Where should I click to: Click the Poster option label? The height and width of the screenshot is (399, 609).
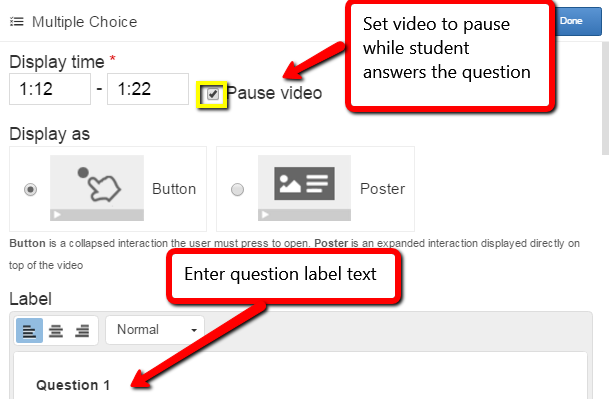(382, 189)
